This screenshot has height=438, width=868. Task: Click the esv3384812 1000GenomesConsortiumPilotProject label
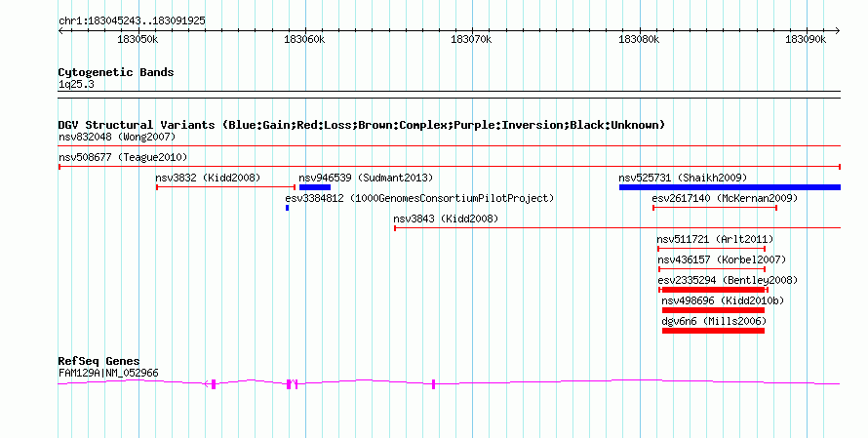[419, 198]
